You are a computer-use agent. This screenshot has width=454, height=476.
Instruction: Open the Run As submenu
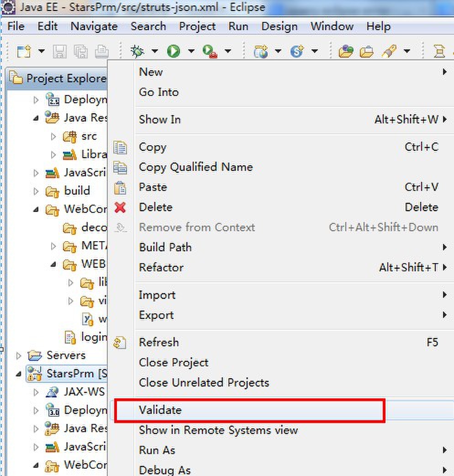coord(280,450)
